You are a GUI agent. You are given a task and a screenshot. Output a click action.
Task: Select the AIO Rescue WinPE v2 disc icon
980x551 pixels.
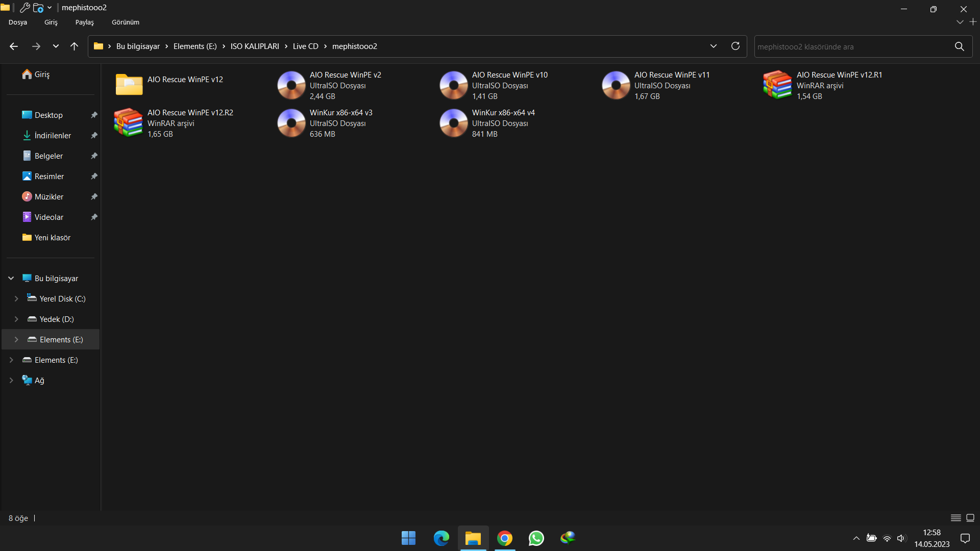[x=291, y=85]
